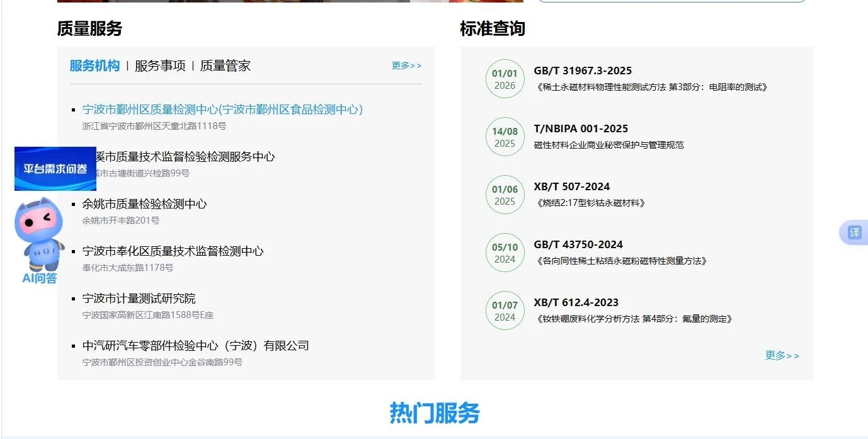Screen dimensions: 868x439
Task: Click the translate 译 floating button
Action: coord(854,232)
